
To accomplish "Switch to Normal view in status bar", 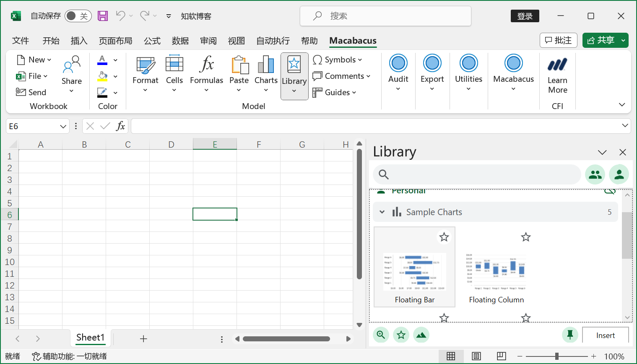I will pyautogui.click(x=451, y=356).
